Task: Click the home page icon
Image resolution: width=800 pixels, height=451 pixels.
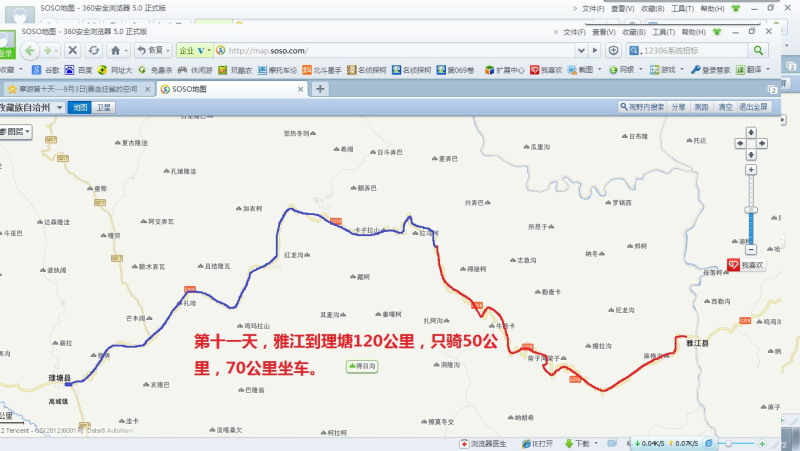Action: [x=116, y=50]
